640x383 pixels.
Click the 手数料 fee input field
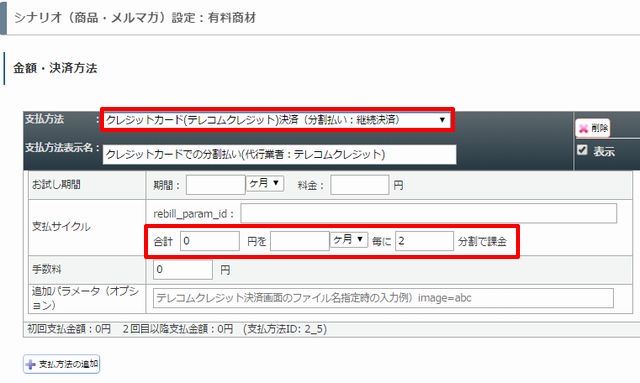point(183,269)
